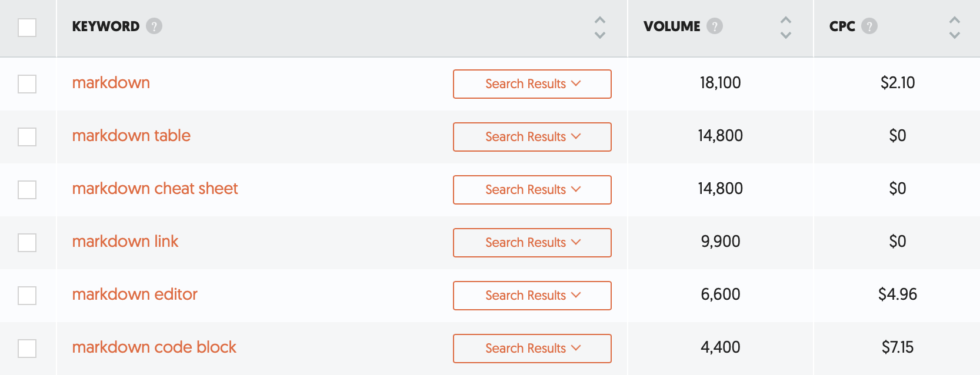Sort the Keyword column with its arrows
Viewport: 980px width, 375px height.
click(600, 27)
